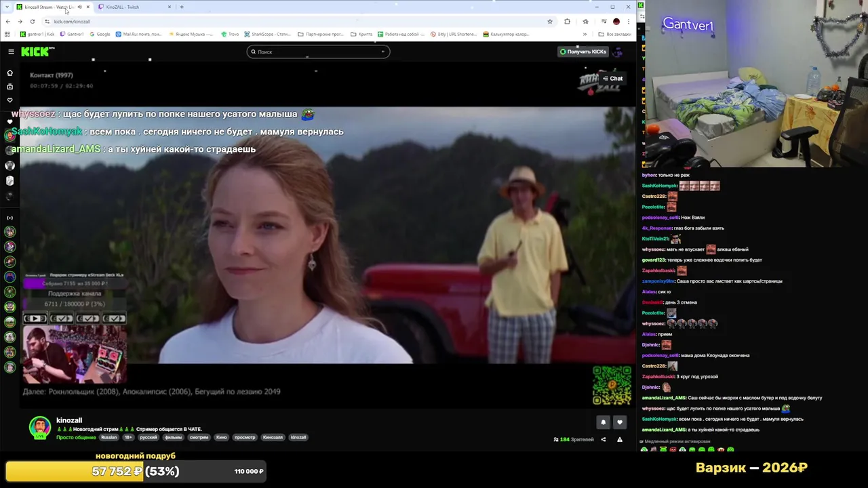Open the Bitly URL Shortener bookmark

click(454, 34)
